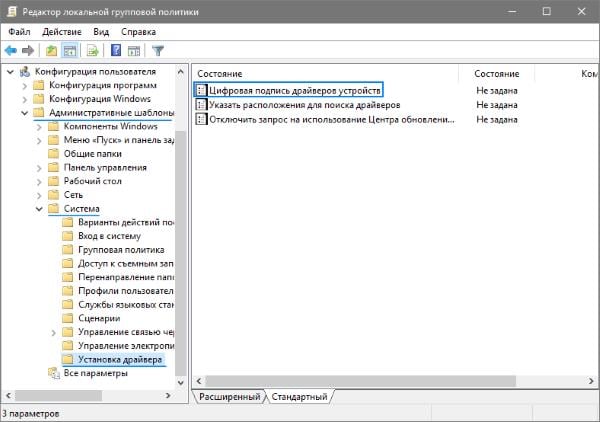
Task: Toggle the show/hide console tree button
Action: pyautogui.click(x=71, y=50)
